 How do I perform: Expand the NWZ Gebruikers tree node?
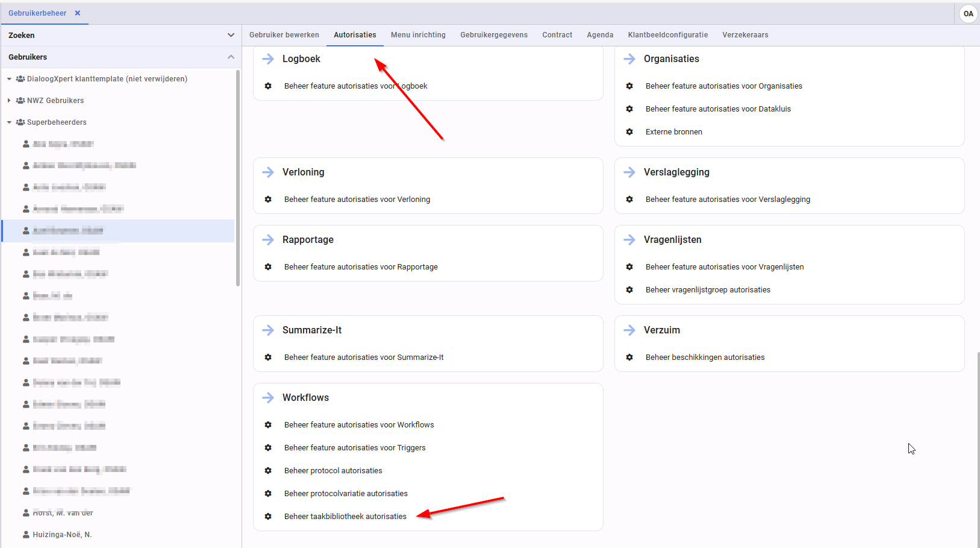click(9, 101)
